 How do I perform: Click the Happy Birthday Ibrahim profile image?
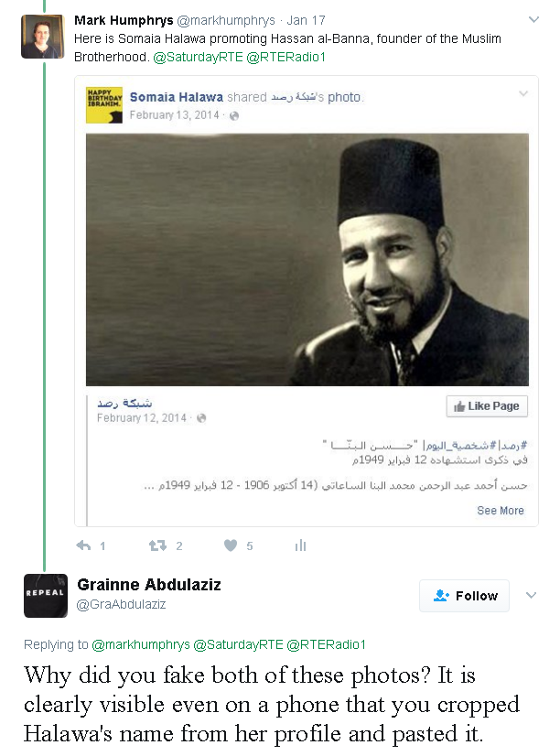point(104,105)
